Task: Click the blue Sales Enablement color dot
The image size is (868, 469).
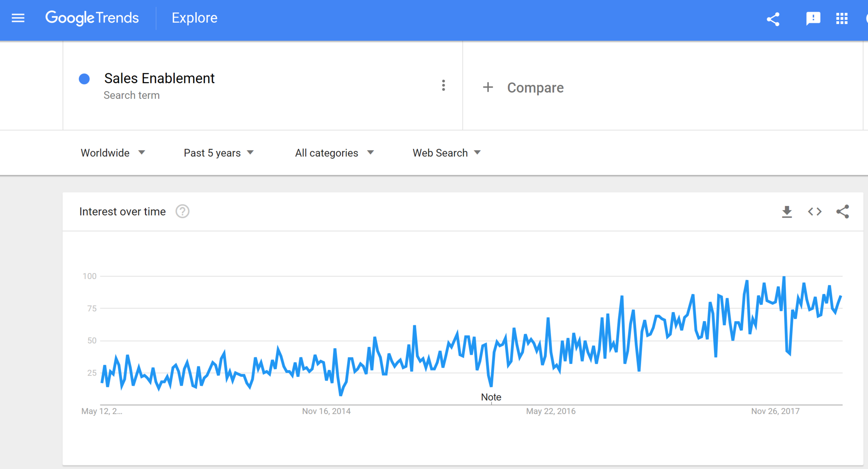Action: (84, 79)
